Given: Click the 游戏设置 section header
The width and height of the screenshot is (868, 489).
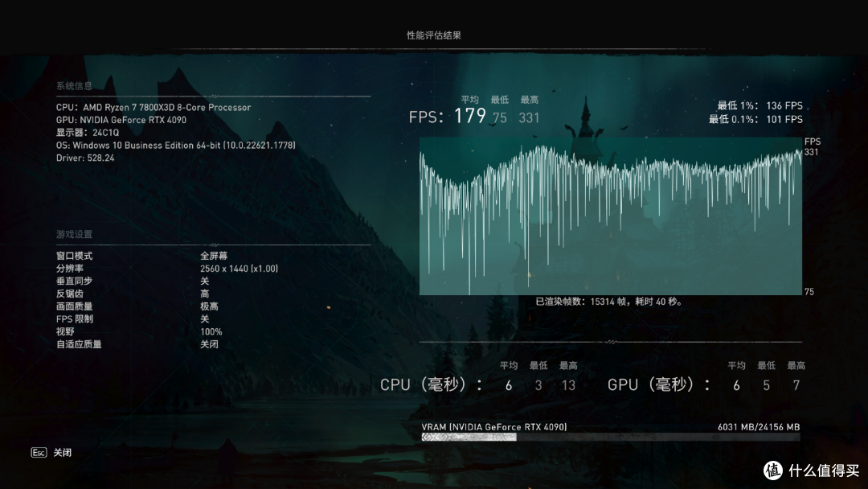Looking at the screenshot, I should point(74,234).
